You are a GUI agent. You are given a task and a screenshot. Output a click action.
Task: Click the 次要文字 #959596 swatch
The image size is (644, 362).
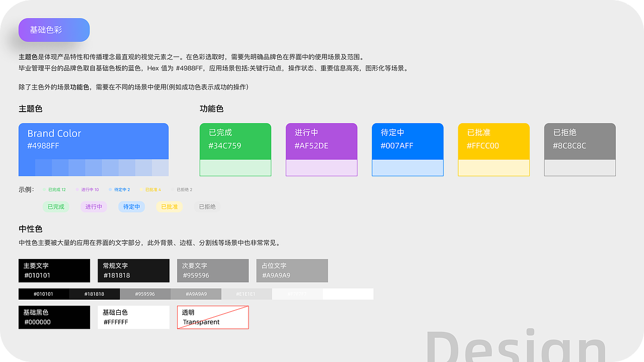click(212, 270)
